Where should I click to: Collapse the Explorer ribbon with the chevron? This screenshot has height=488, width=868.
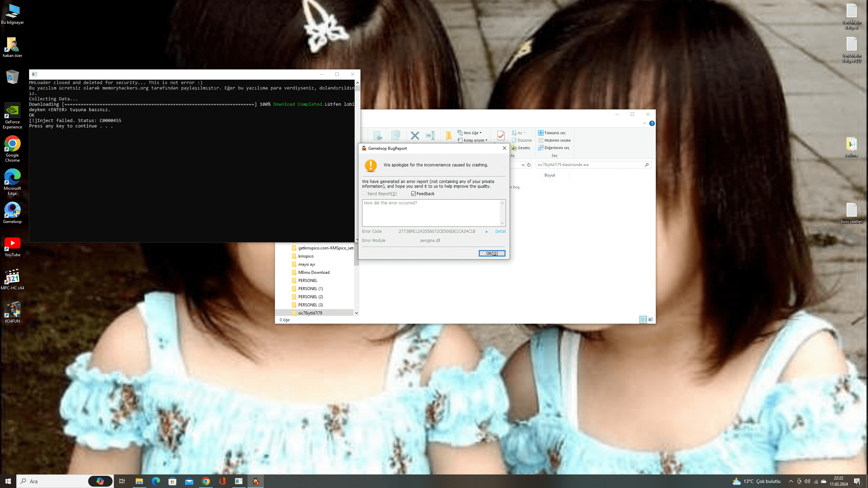(645, 123)
